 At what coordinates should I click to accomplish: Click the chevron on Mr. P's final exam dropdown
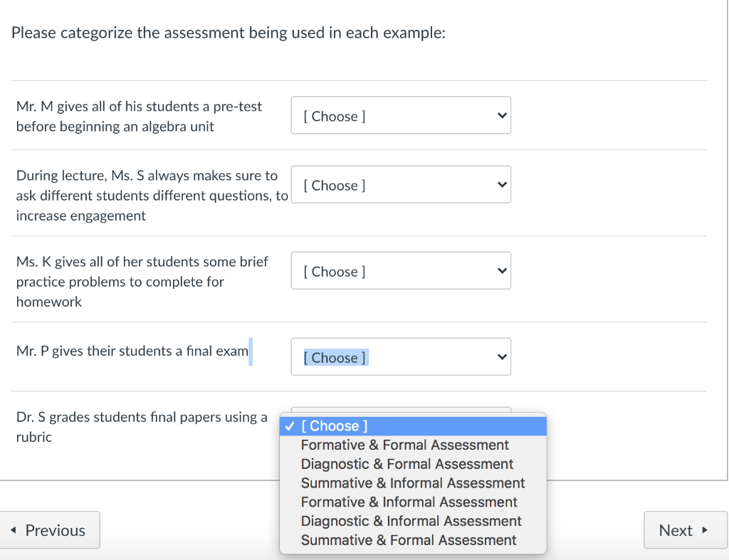click(x=503, y=356)
